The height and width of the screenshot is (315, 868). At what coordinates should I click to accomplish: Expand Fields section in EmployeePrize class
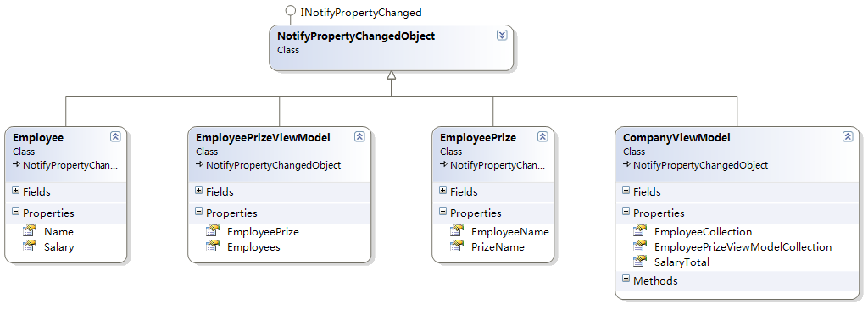[442, 191]
